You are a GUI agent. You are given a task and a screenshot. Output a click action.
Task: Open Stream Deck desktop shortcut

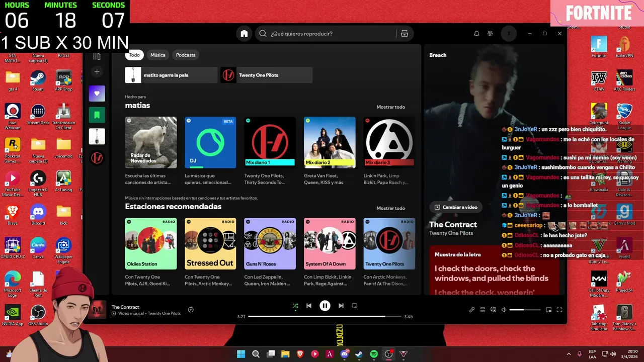(x=38, y=114)
